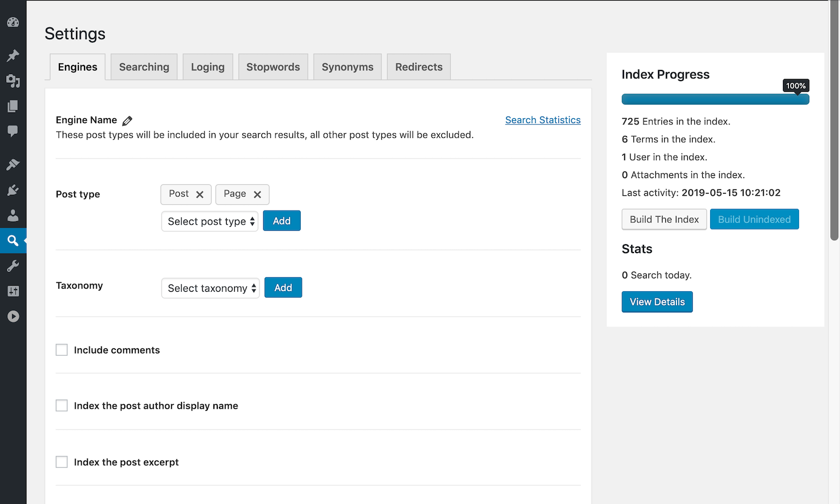Remove the Post tag with its X

coord(199,194)
